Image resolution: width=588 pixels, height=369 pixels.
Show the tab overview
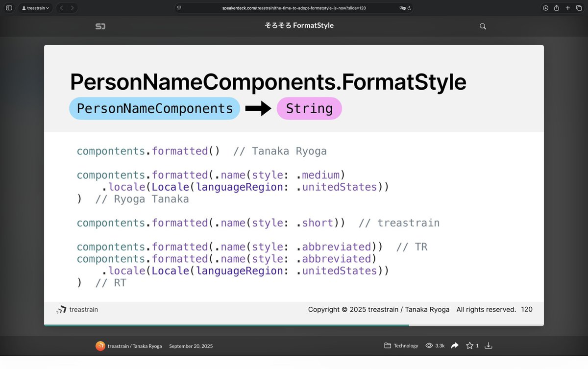[x=579, y=8]
